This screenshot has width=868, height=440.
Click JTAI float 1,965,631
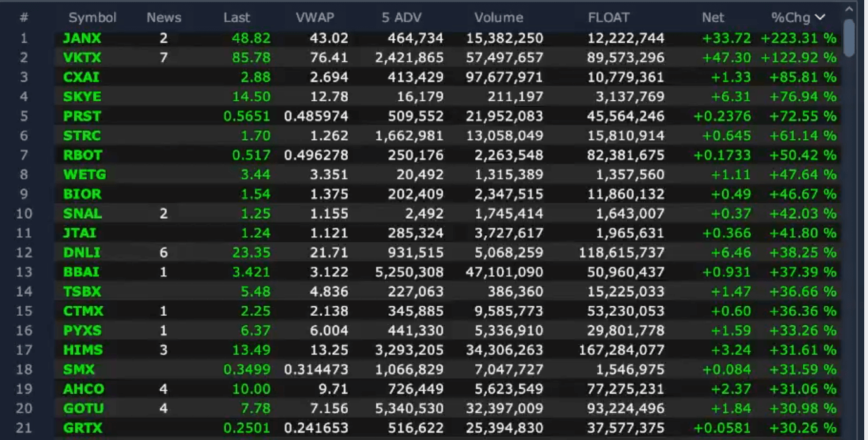click(630, 233)
